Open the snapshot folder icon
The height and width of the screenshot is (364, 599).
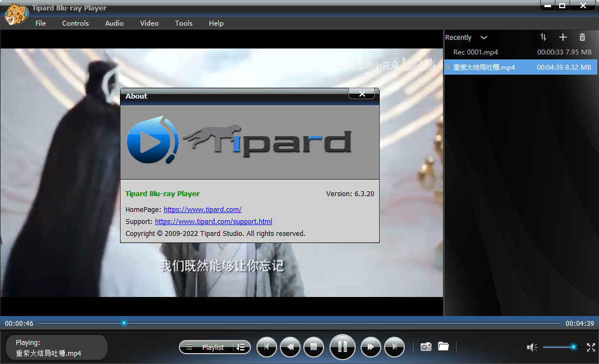443,347
